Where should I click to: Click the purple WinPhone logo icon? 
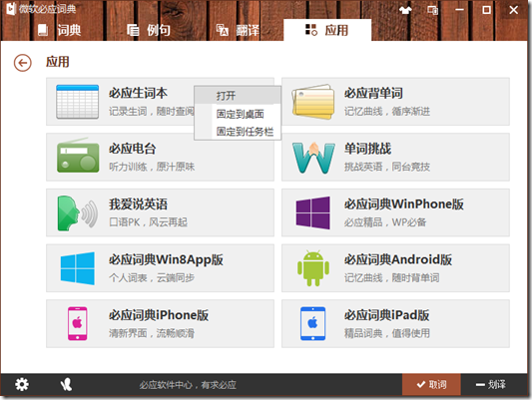coord(312,212)
